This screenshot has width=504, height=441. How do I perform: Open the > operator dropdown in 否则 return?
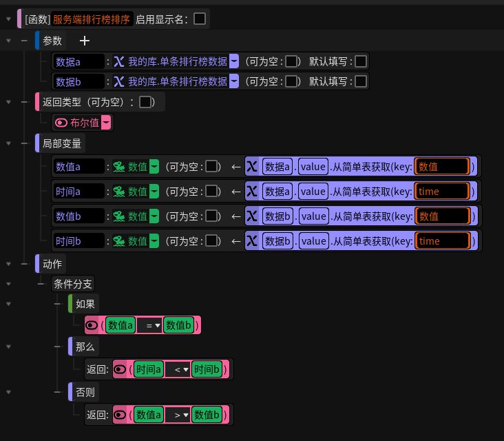(x=178, y=415)
